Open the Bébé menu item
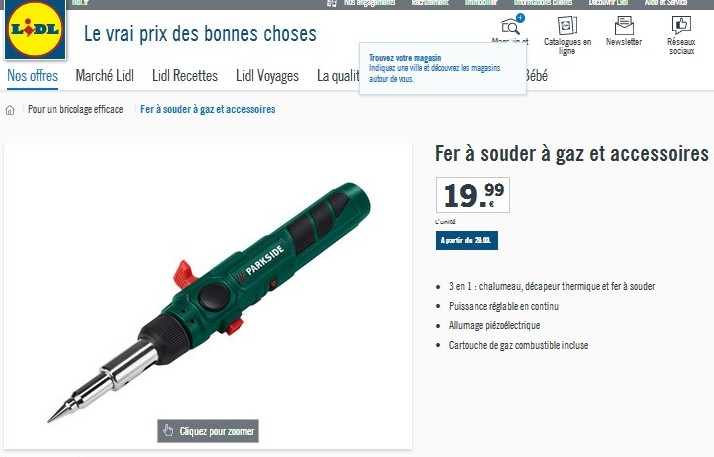Image resolution: width=714 pixels, height=457 pixels. [537, 76]
